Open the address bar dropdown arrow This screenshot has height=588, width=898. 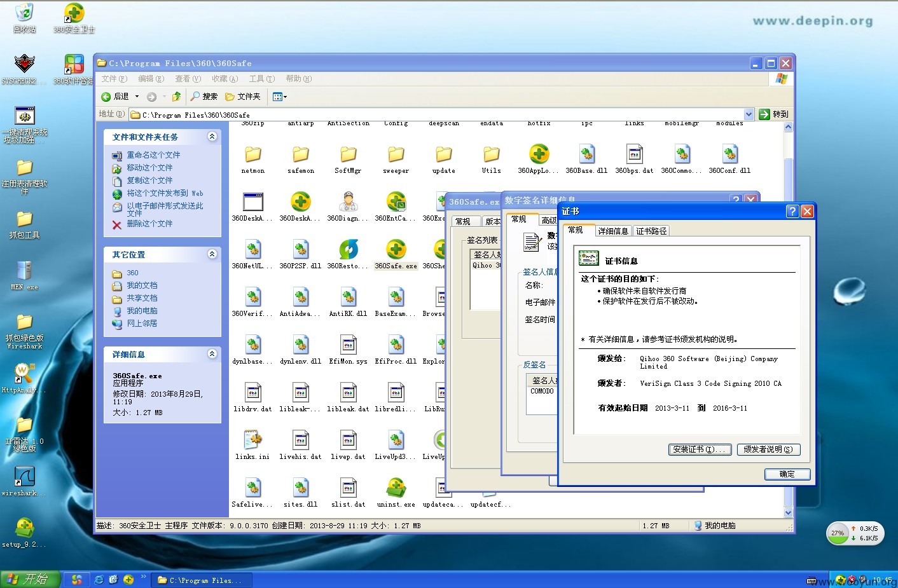coord(749,114)
